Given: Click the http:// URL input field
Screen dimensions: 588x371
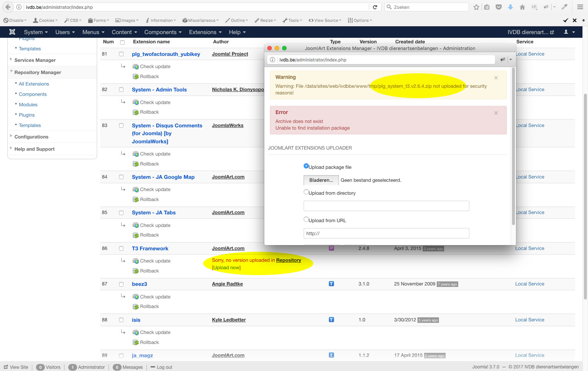Looking at the screenshot, I should coord(386,233).
